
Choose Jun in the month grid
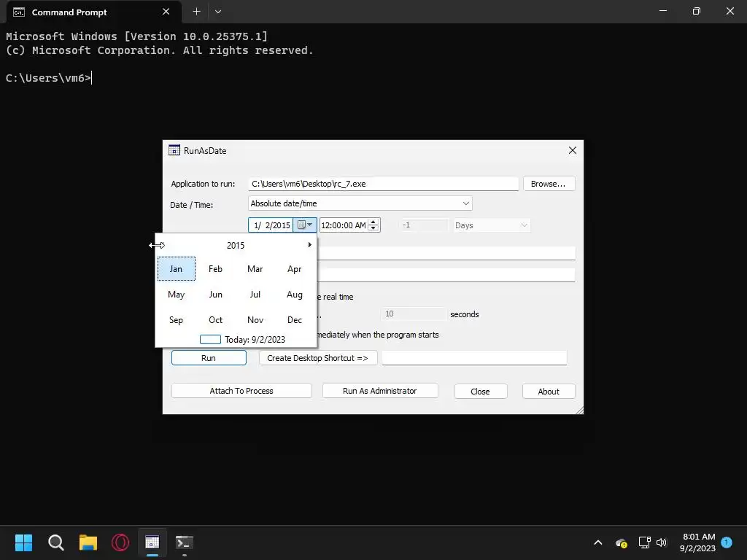pyautogui.click(x=215, y=295)
